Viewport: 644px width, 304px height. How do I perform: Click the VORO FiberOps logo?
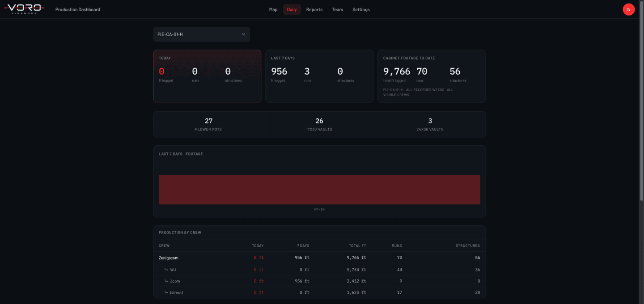(x=24, y=9)
